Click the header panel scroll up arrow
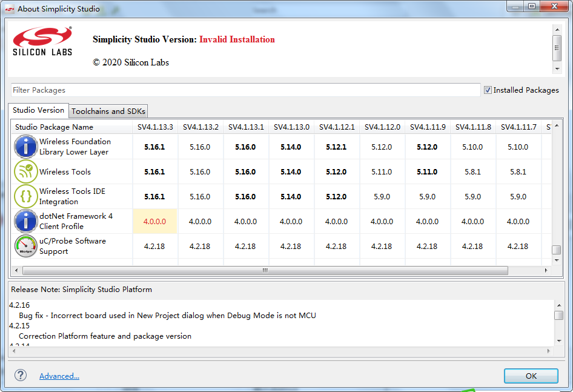This screenshot has height=392, width=573. click(x=557, y=30)
